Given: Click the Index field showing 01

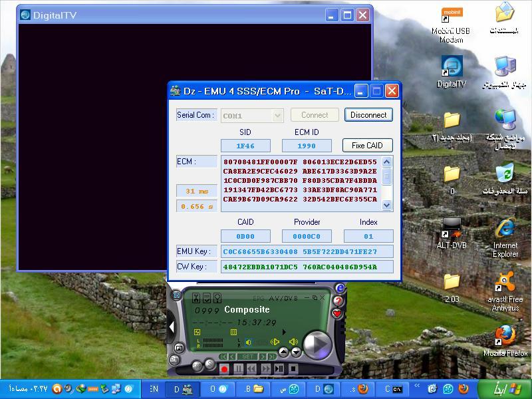Looking at the screenshot, I should coord(368,236).
